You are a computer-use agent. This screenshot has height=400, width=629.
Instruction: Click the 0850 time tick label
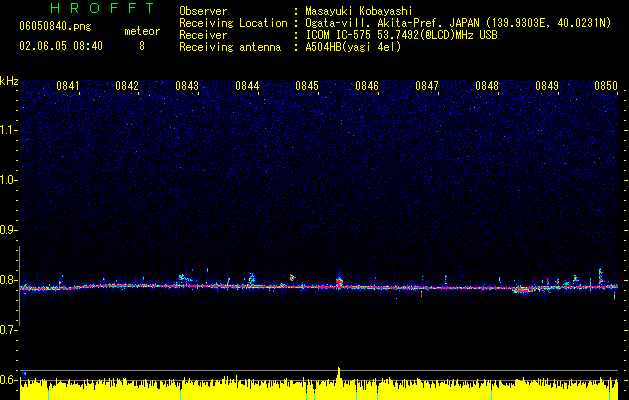click(x=606, y=86)
